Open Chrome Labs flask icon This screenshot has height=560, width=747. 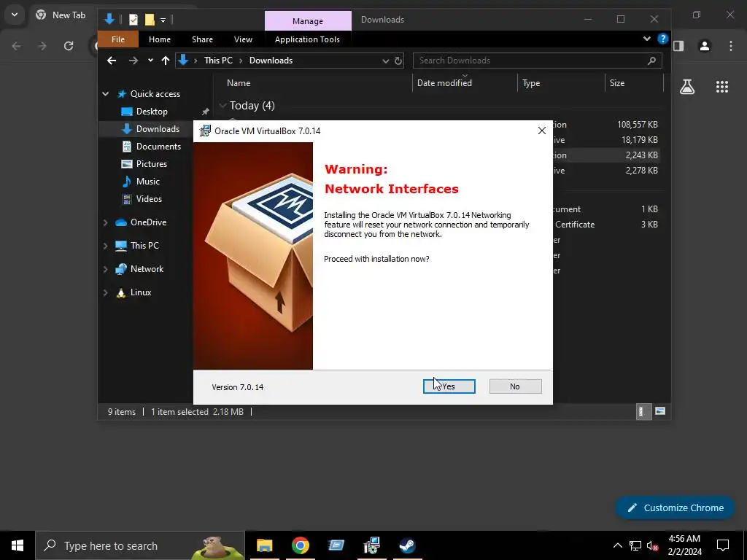[x=687, y=87]
